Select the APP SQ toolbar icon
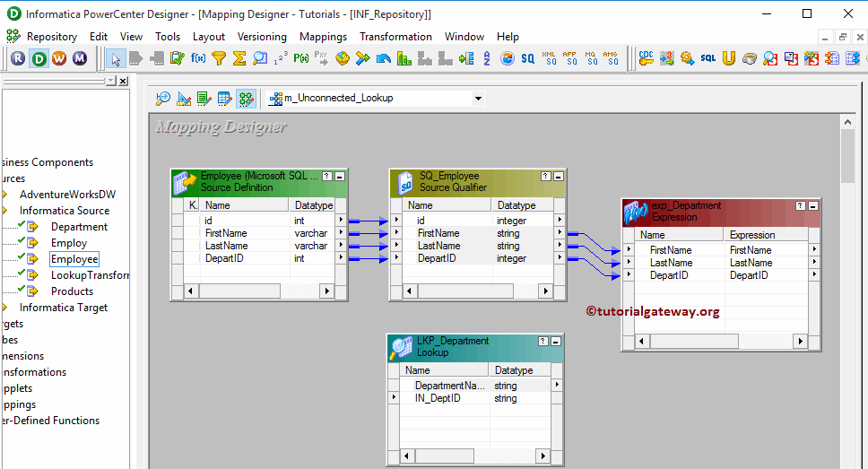The width and height of the screenshot is (868, 469). point(569,58)
